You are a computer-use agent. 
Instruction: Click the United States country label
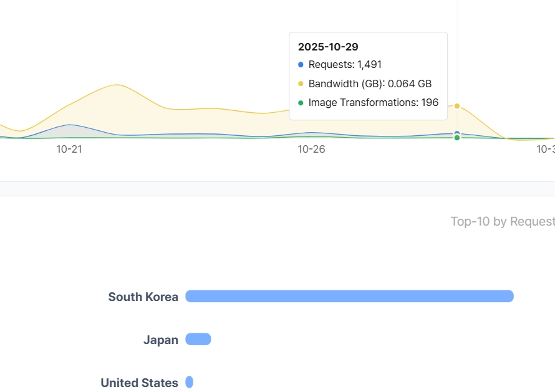point(138,382)
